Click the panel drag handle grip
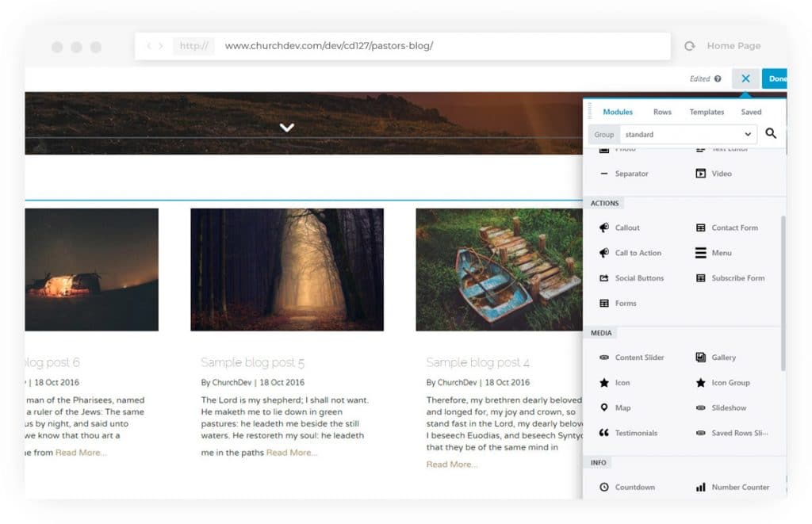 point(590,111)
